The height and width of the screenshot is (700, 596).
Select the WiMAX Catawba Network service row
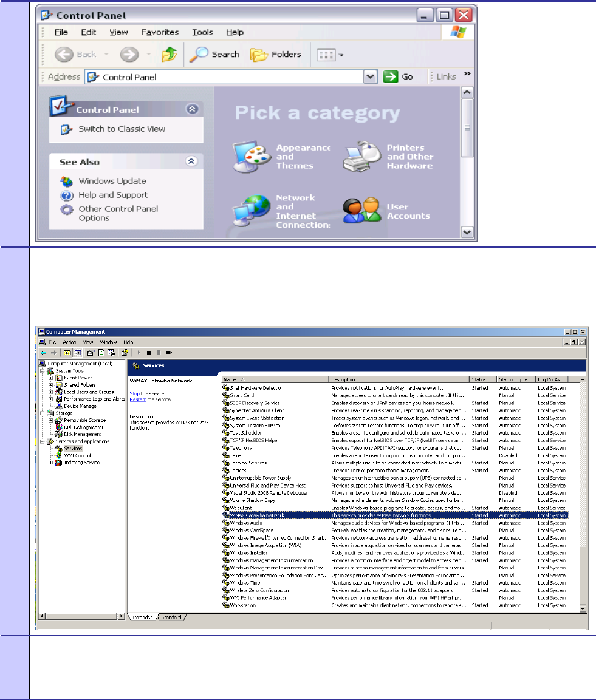coord(395,515)
